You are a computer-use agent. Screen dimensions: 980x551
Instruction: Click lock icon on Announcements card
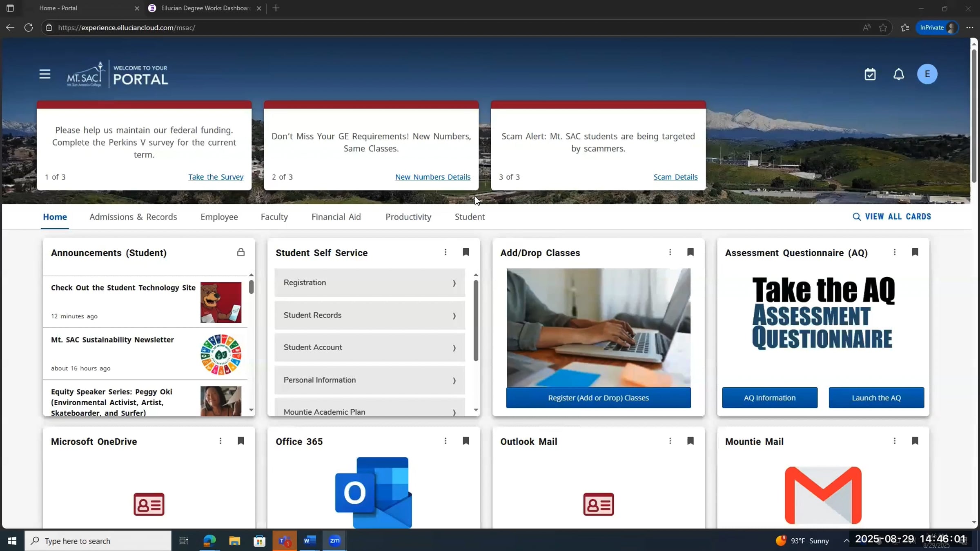[241, 252]
